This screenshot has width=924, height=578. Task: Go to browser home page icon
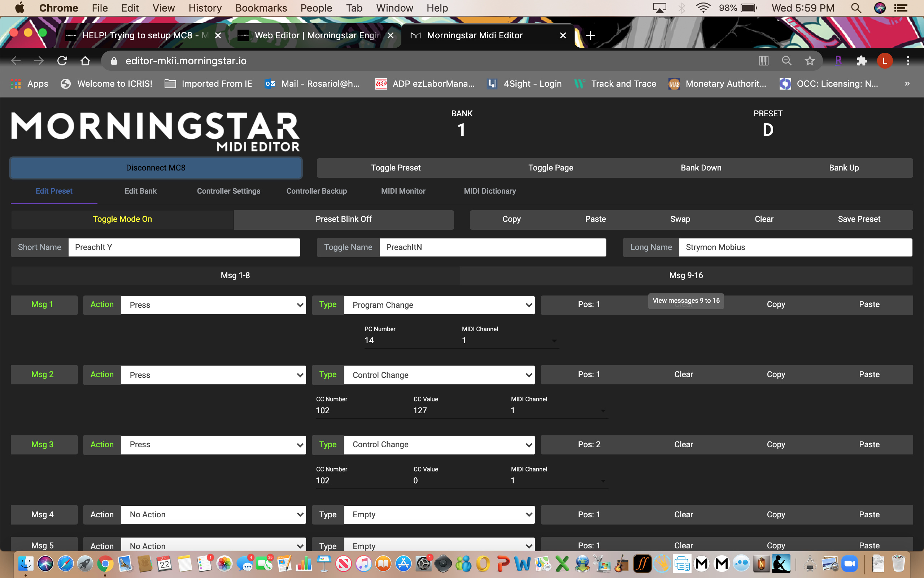85,61
